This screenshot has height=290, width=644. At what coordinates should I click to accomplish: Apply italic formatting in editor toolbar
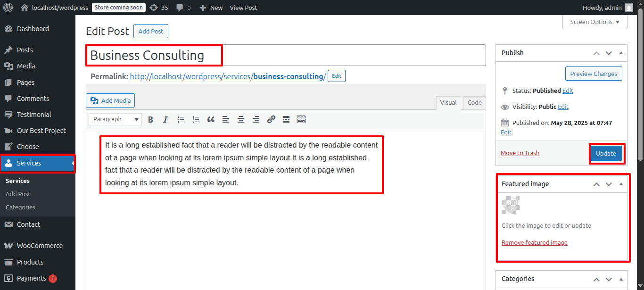[x=165, y=120]
